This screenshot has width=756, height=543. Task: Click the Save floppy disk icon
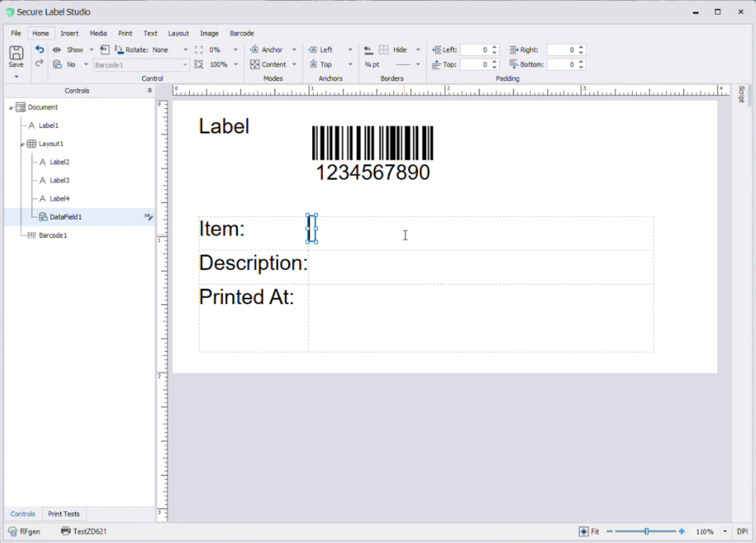[x=16, y=52]
